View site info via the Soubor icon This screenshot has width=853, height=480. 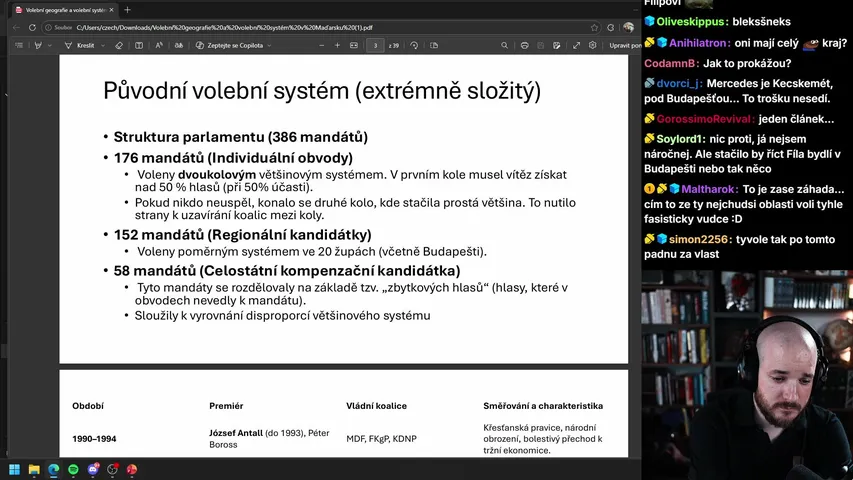(x=59, y=27)
